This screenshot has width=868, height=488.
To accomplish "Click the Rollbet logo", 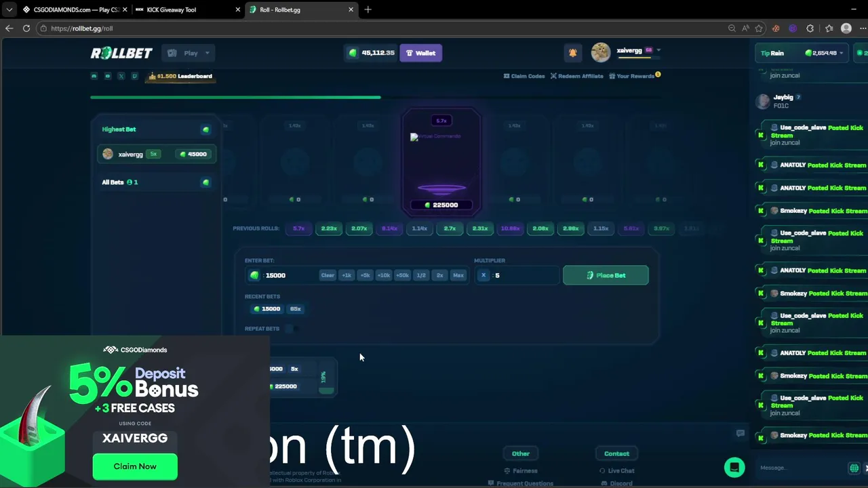I will click(121, 53).
